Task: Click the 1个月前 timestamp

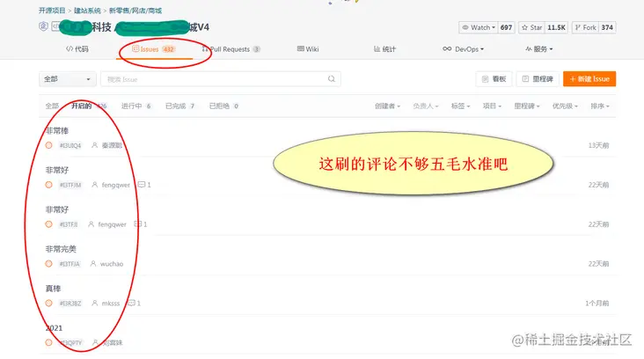Action: tap(597, 304)
